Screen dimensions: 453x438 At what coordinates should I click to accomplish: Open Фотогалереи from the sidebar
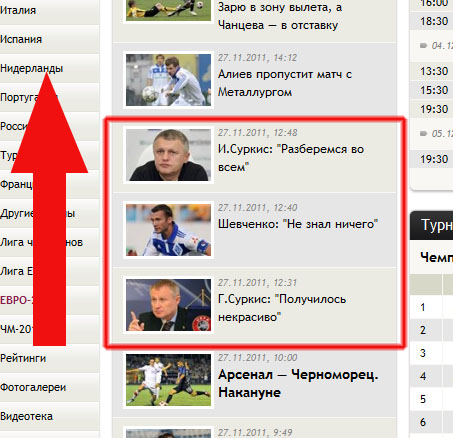coord(33,387)
